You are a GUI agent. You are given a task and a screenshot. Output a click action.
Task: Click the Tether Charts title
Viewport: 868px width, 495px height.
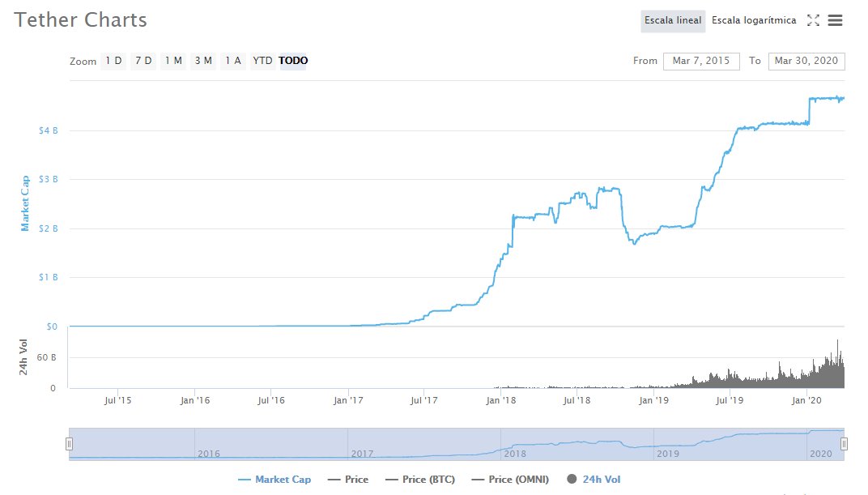(x=81, y=20)
